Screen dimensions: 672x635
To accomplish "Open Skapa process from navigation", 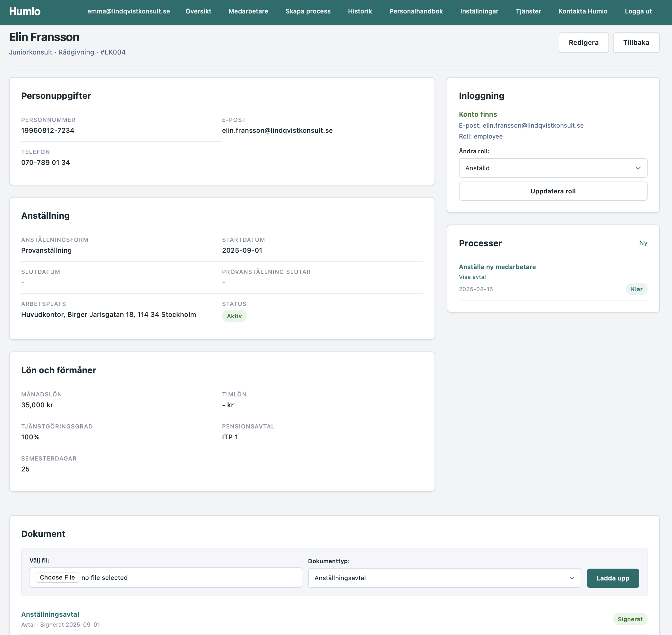I will click(308, 11).
